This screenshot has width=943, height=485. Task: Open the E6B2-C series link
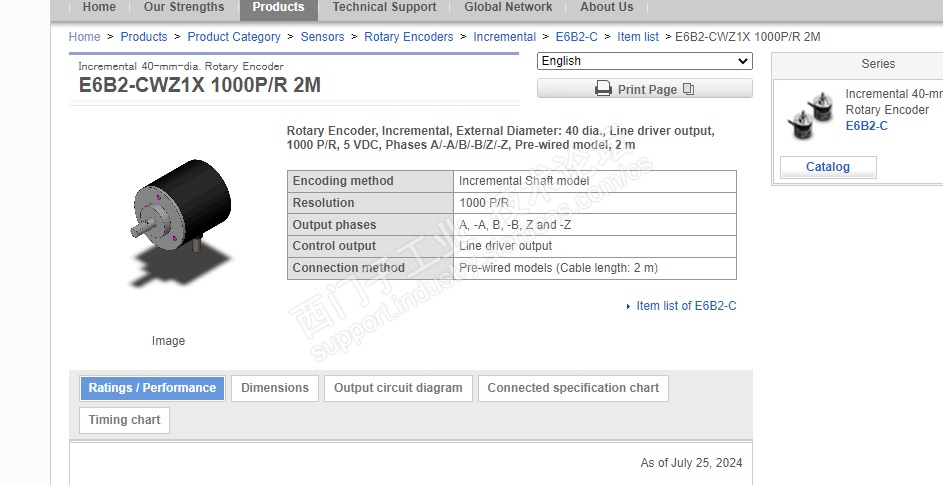(867, 126)
